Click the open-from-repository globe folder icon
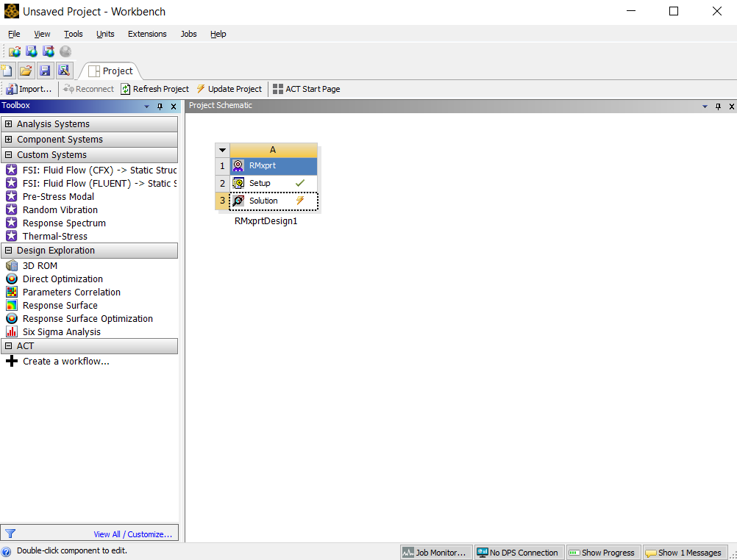737x560 pixels. [x=15, y=51]
